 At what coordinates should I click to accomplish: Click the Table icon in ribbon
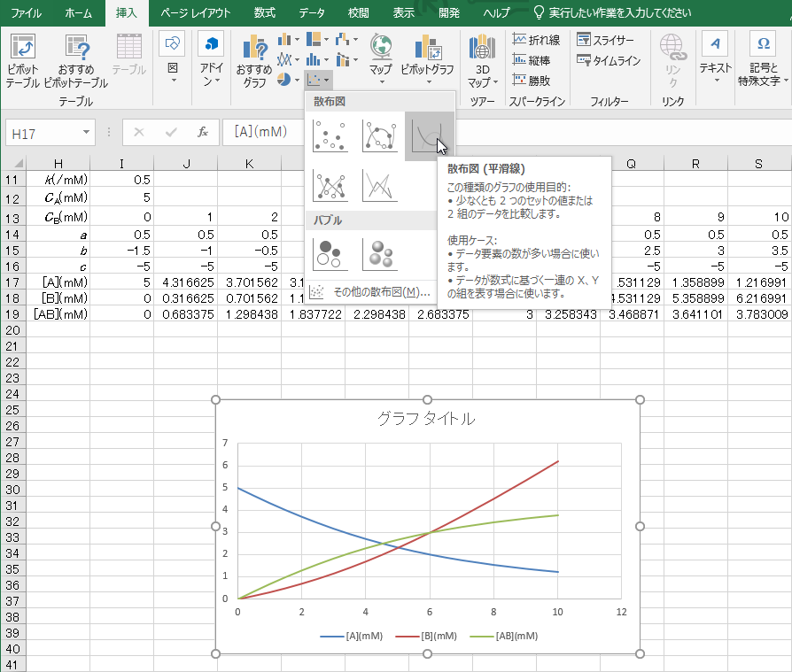(x=128, y=56)
